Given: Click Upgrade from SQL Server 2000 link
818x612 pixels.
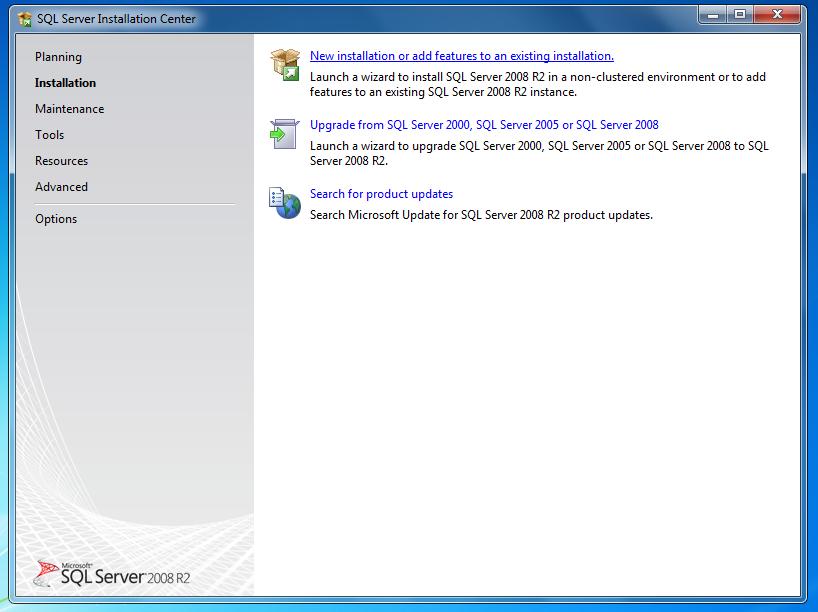Looking at the screenshot, I should coord(484,125).
